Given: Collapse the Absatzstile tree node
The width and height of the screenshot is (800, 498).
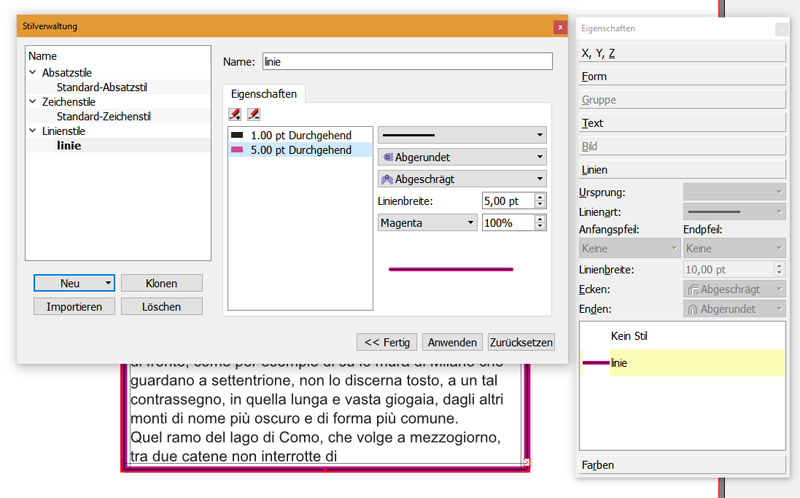Looking at the screenshot, I should click(x=33, y=72).
